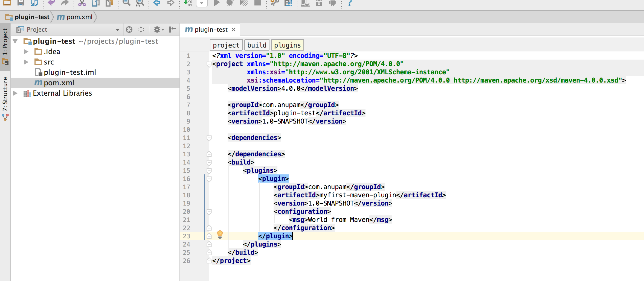The height and width of the screenshot is (281, 644).
Task: Expand the .idea folder
Action: pyautogui.click(x=26, y=52)
